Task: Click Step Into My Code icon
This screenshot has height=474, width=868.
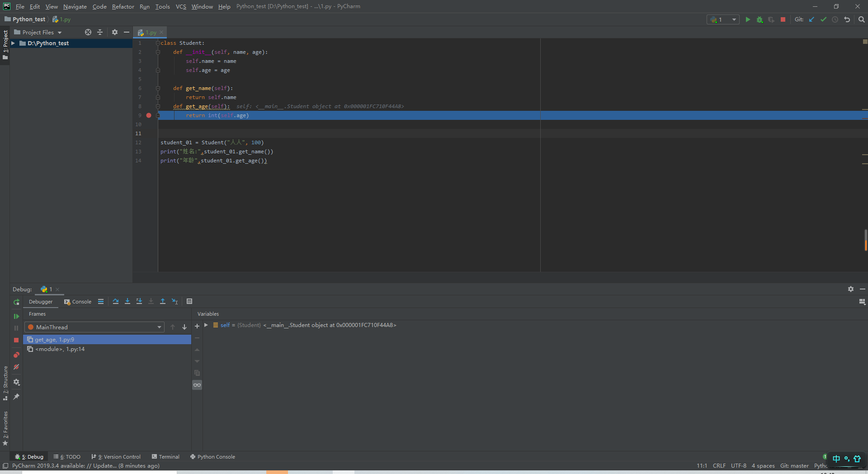Action: click(x=139, y=301)
